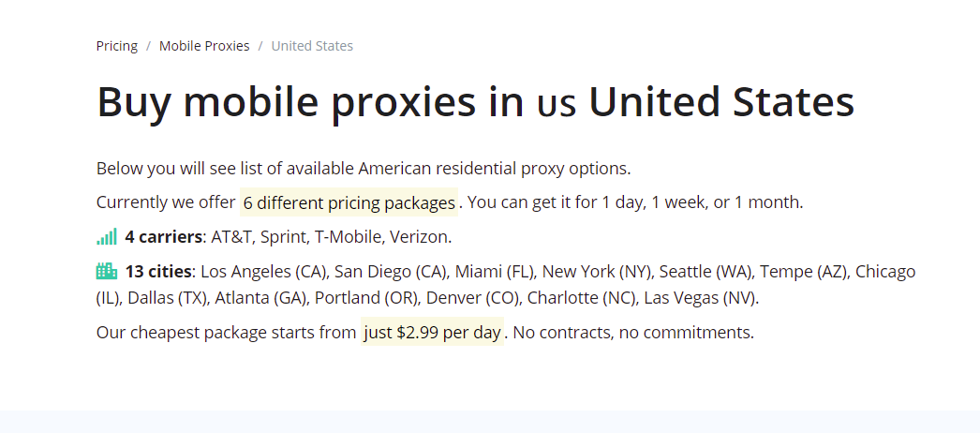The image size is (980, 433).
Task: Click the bold '4 carriers' label
Action: point(164,237)
